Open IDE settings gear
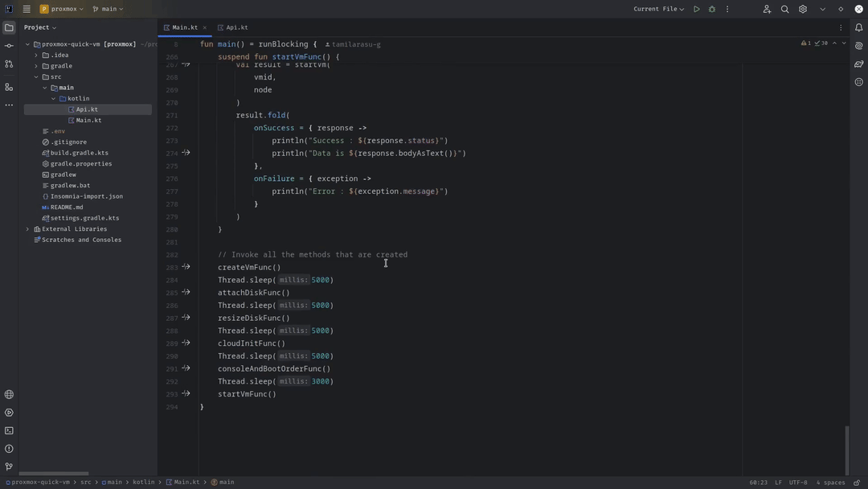The width and height of the screenshot is (868, 489). (803, 9)
